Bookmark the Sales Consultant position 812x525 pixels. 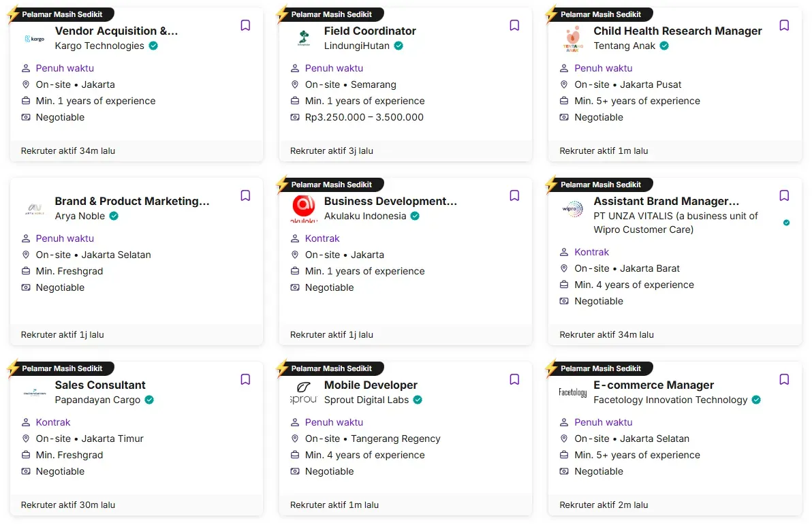tap(245, 379)
